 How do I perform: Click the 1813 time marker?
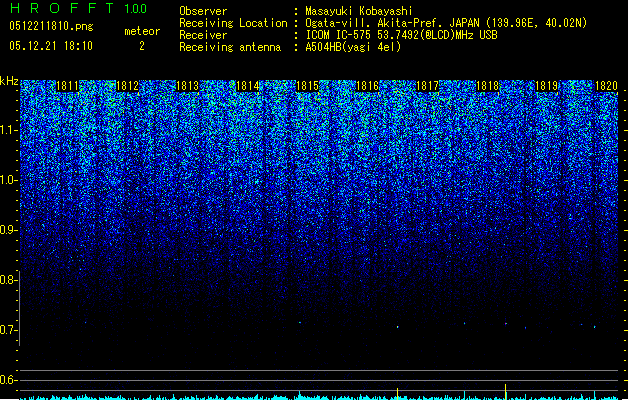pos(187,86)
